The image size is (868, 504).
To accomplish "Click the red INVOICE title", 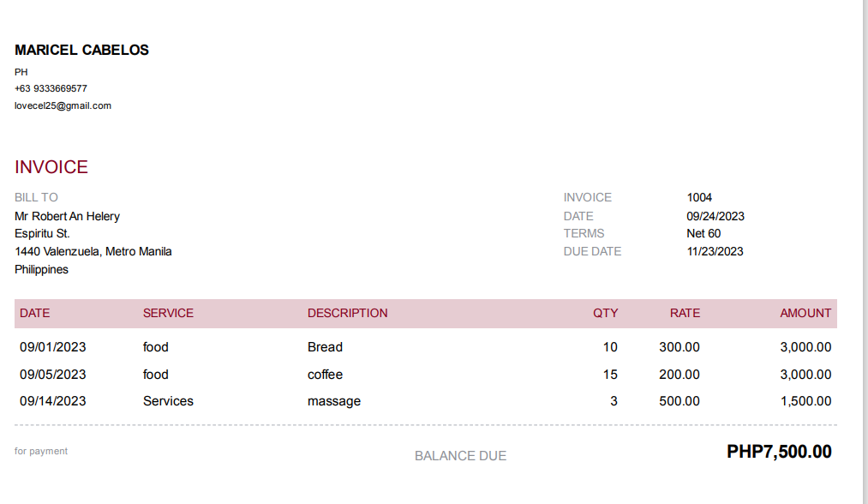I will click(51, 167).
